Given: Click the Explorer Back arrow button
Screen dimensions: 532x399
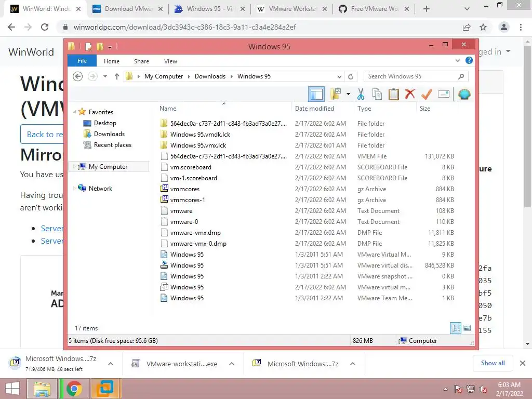Looking at the screenshot, I should [78, 76].
